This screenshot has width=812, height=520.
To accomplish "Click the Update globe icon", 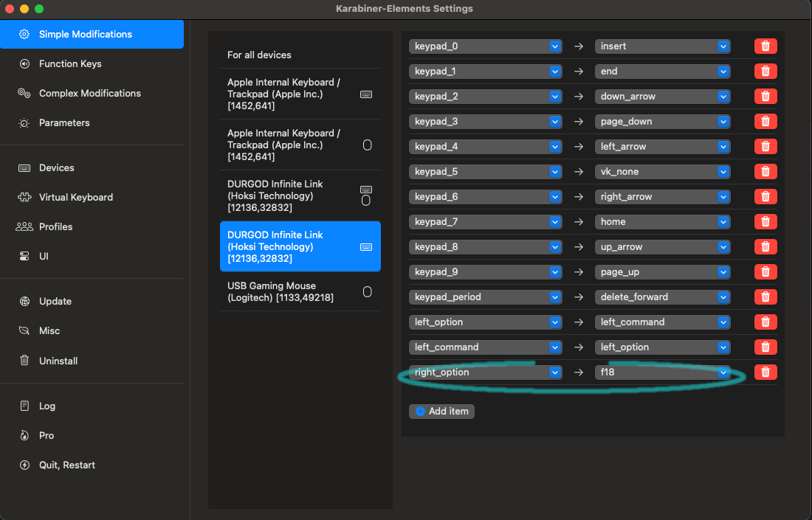I will [24, 301].
